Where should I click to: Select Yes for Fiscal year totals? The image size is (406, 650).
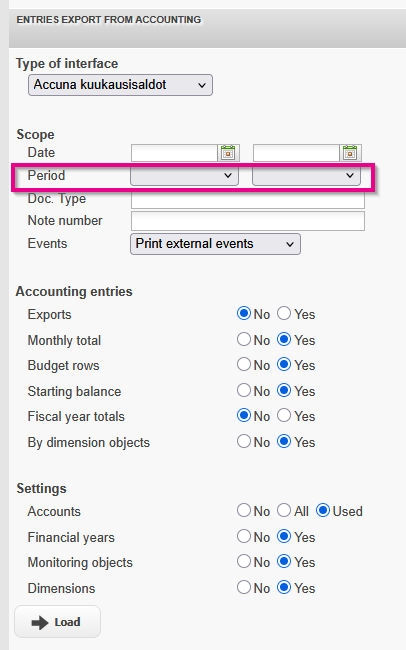tap(284, 415)
